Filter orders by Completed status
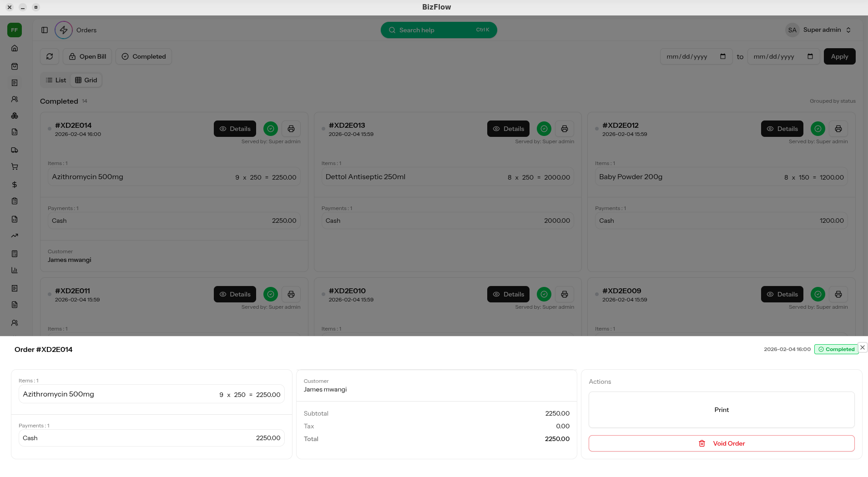 click(144, 56)
